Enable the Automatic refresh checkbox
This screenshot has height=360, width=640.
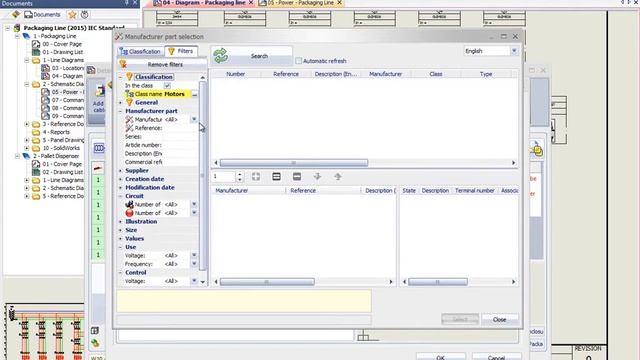pos(298,61)
